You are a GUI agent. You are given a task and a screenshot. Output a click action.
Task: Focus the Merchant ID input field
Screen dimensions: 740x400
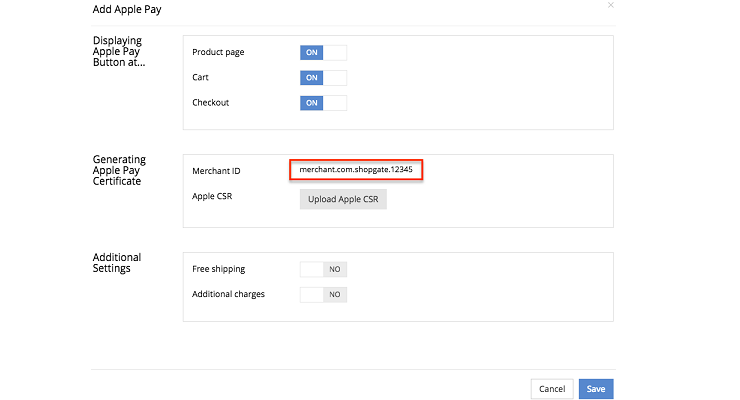356,170
